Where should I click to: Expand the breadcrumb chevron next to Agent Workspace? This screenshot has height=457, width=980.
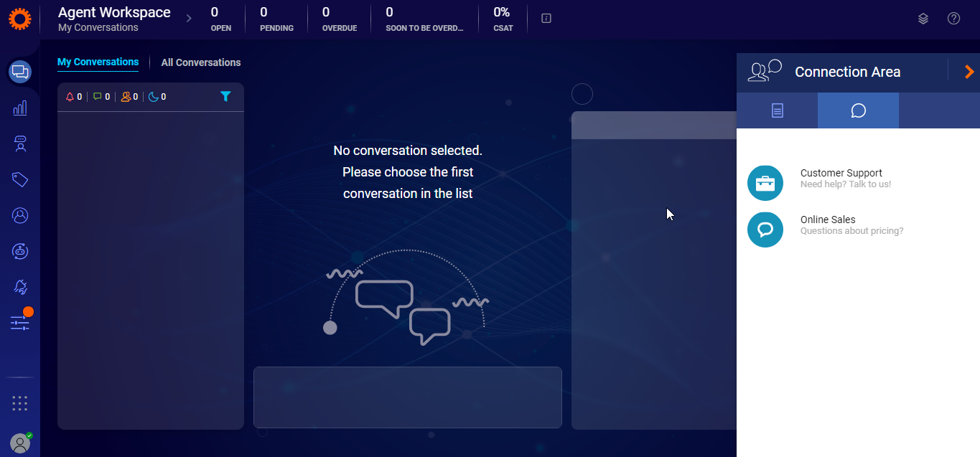[188, 19]
